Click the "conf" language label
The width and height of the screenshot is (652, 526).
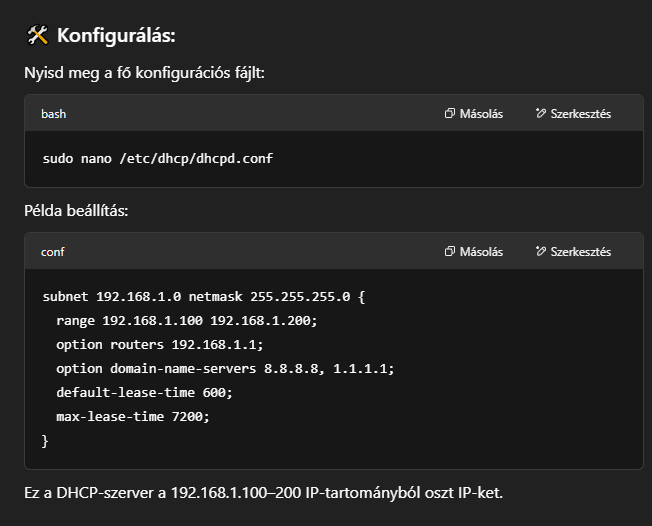click(53, 252)
